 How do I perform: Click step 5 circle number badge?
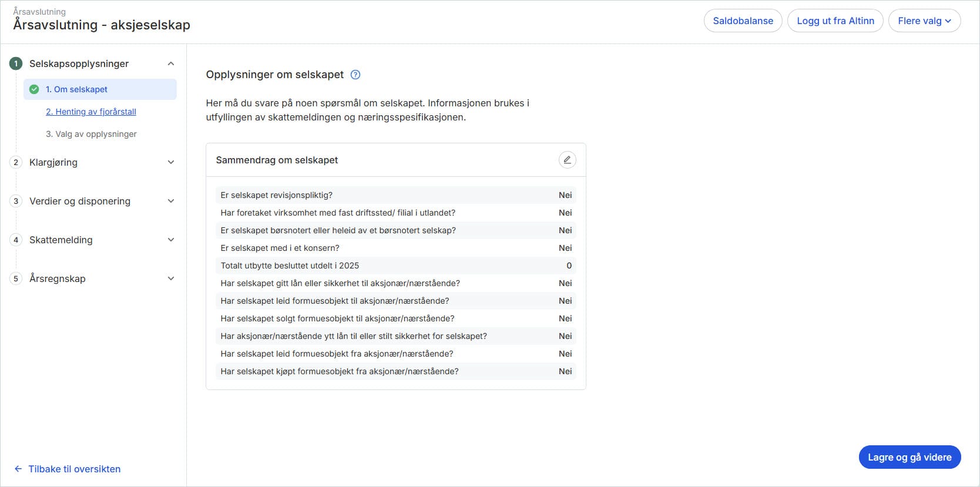[x=16, y=278]
